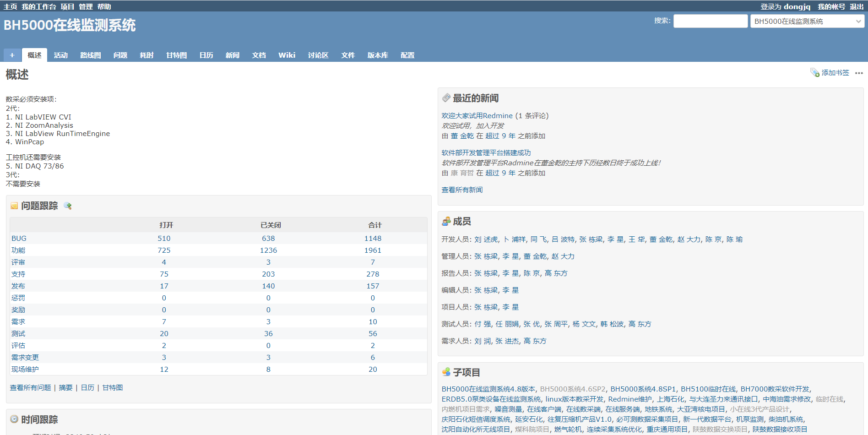868x435 pixels.
Task: Open news item 欢迎大家试用Redmine
Action: (x=477, y=116)
